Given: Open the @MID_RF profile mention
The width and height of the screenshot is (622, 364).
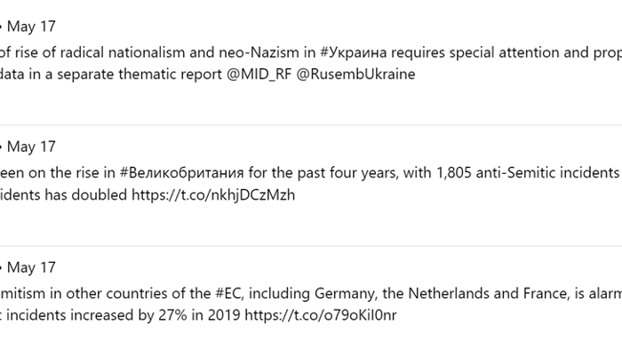Looking at the screenshot, I should coord(259,75).
